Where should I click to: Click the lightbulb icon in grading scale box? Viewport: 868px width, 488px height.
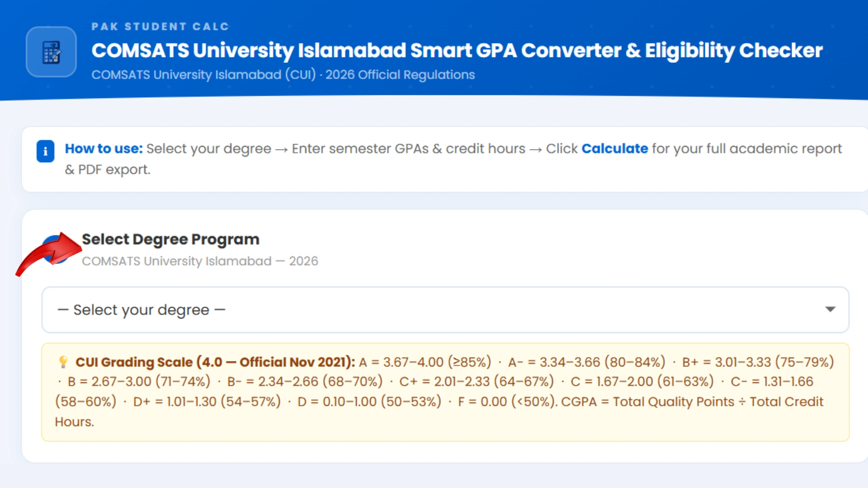coord(63,361)
